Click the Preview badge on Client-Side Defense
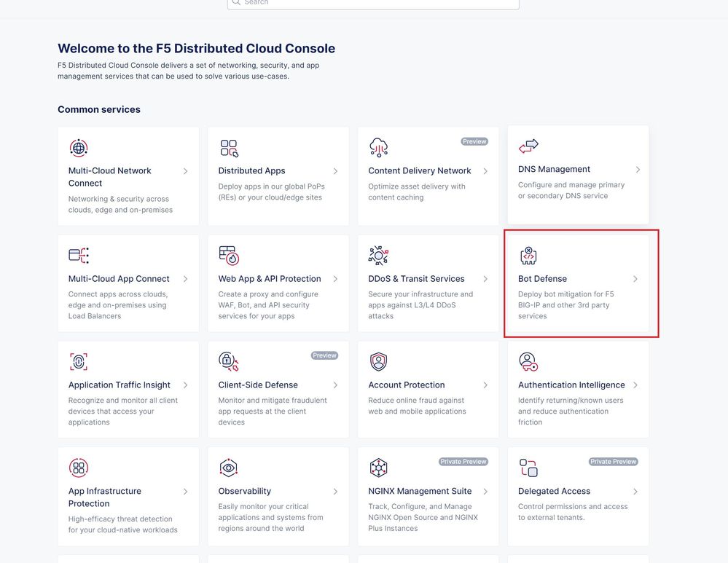 (324, 355)
